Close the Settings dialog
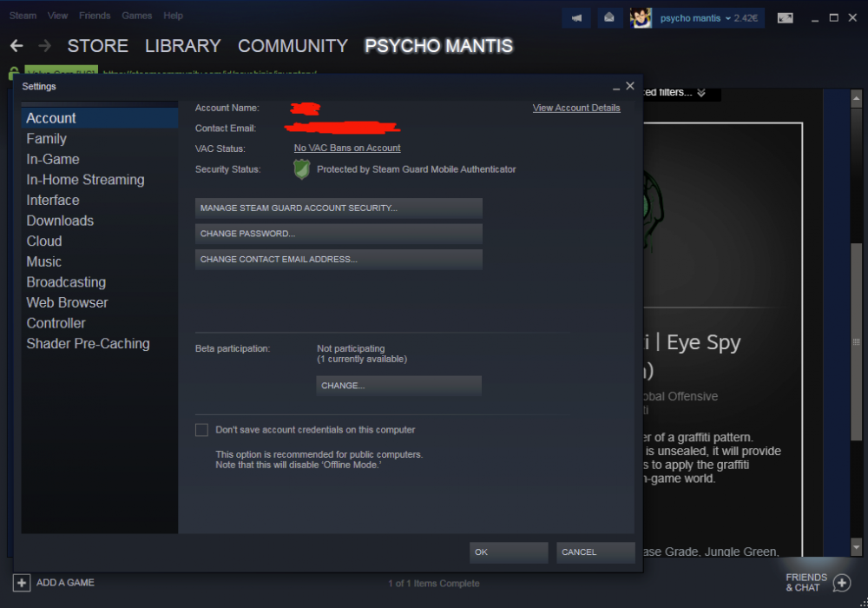Viewport: 868px width, 608px height. tap(630, 86)
